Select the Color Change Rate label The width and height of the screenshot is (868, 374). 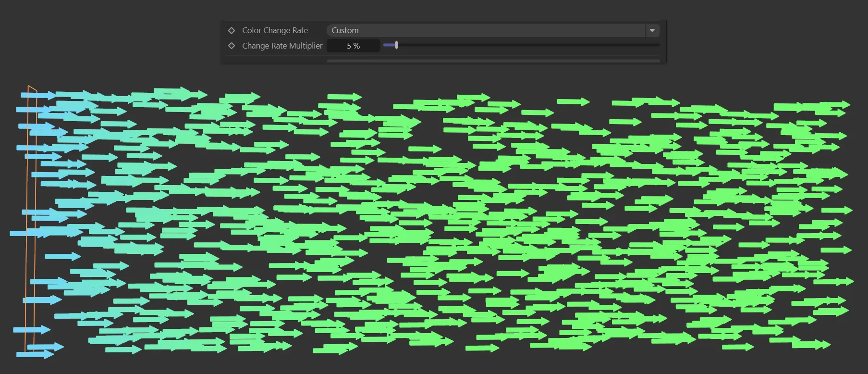(275, 30)
